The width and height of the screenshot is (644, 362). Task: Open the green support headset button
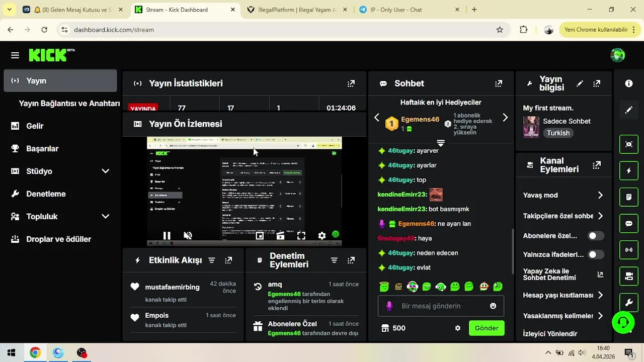[623, 322]
